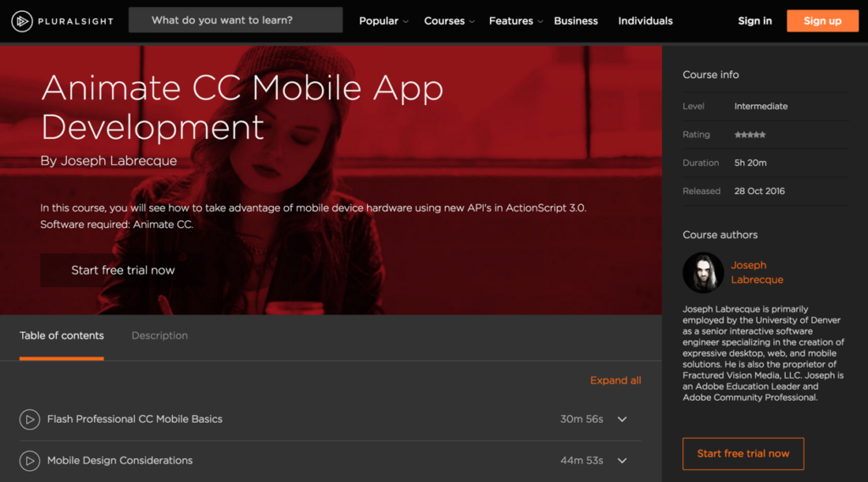Viewport: 868px width, 482px height.
Task: Click the 44m 53s module duration
Action: [581, 461]
